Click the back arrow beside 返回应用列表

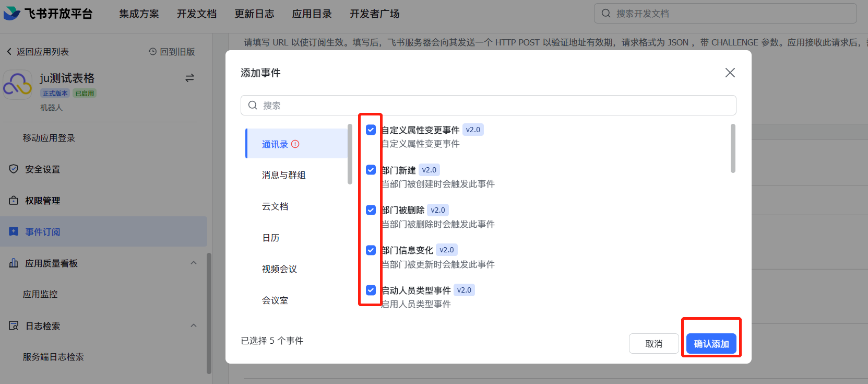(x=9, y=52)
